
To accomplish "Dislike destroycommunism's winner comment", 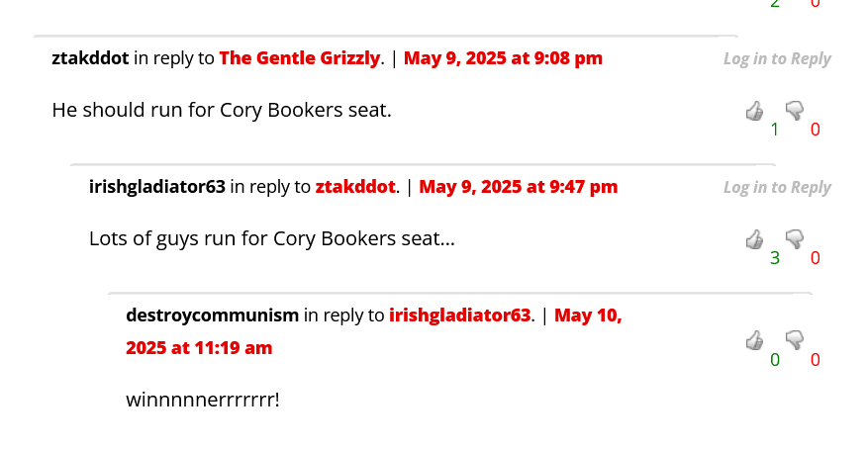I will coord(794,340).
